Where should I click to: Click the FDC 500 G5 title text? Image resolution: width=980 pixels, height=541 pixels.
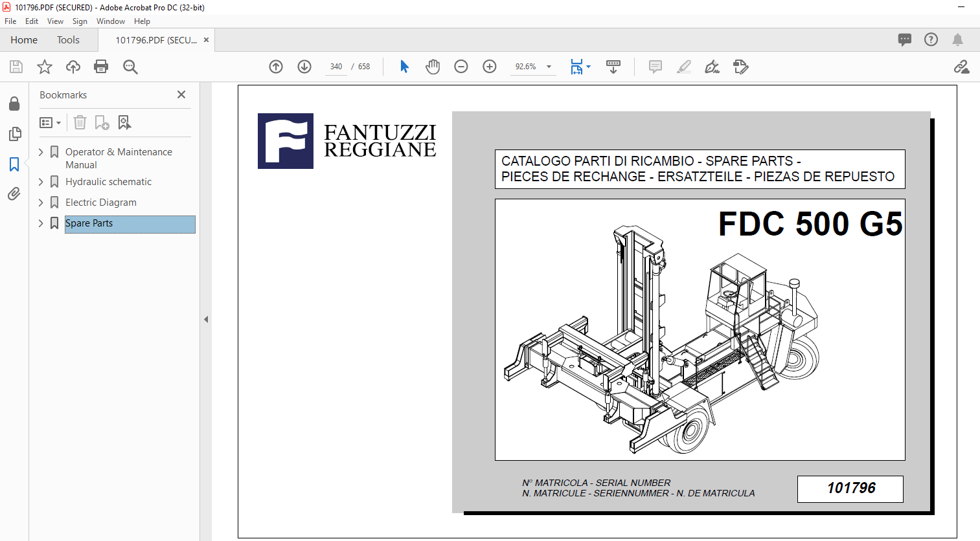[810, 225]
